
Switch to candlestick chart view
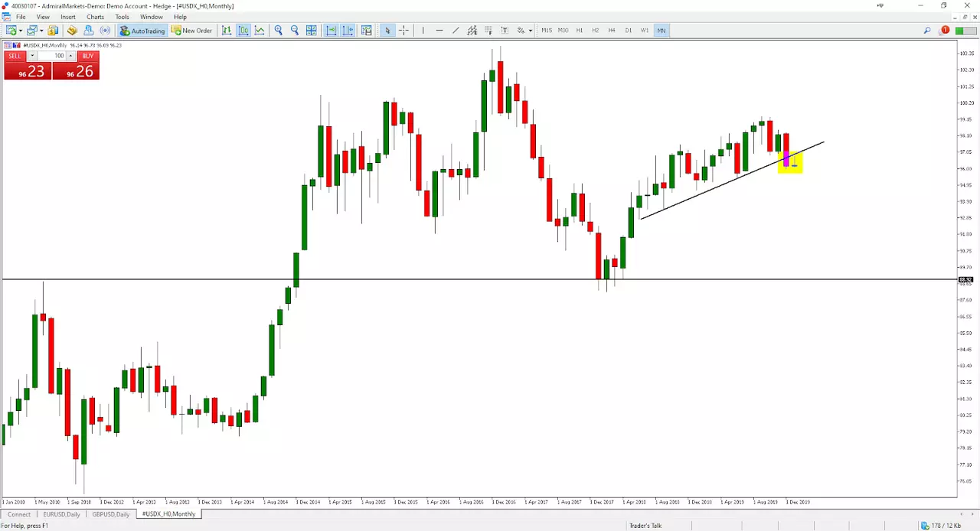click(x=243, y=31)
